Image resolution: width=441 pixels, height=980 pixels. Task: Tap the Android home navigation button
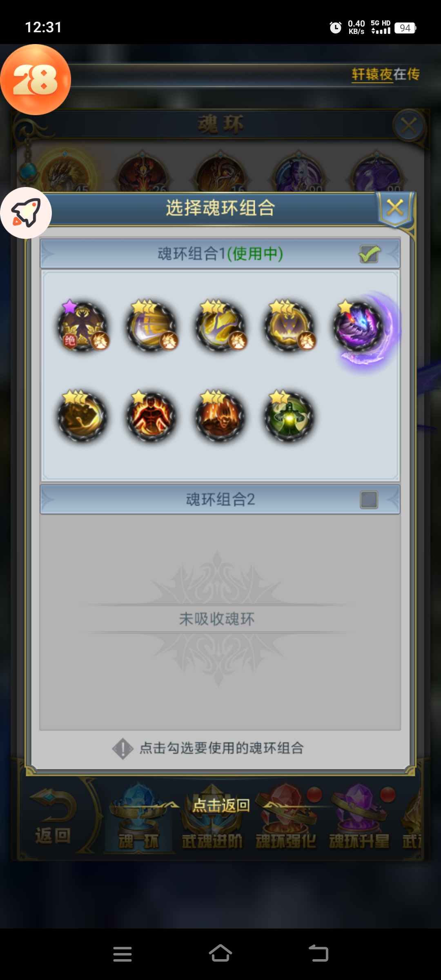pyautogui.click(x=220, y=954)
